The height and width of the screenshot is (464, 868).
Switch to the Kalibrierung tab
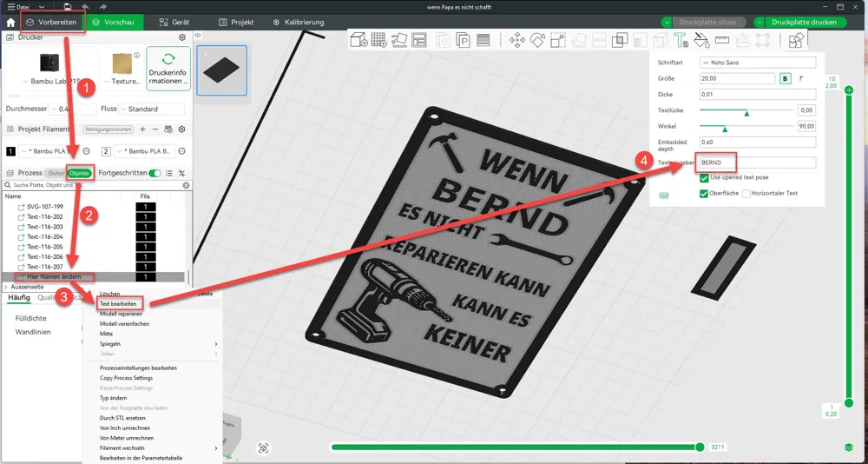point(299,23)
